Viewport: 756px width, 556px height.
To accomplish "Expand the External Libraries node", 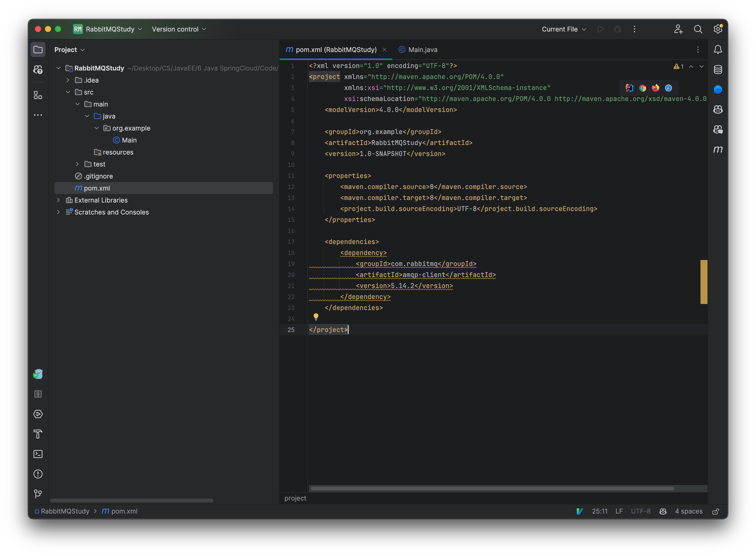I will click(58, 200).
